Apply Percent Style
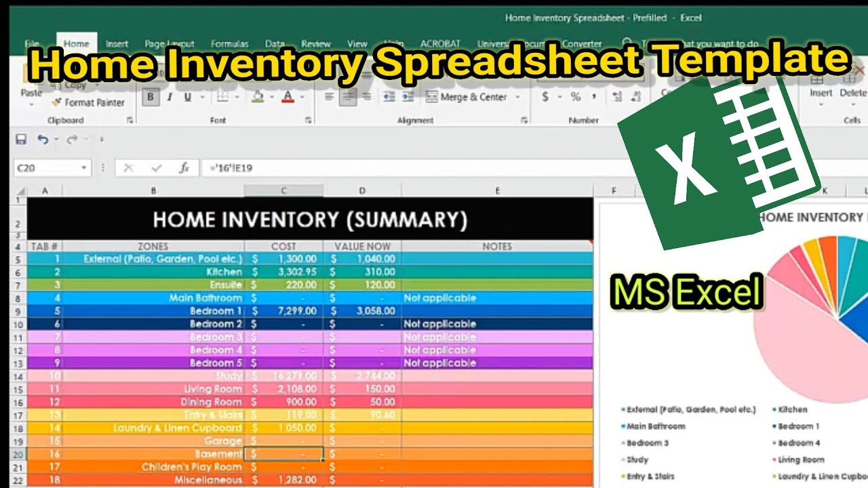Image resolution: width=868 pixels, height=488 pixels. [576, 97]
